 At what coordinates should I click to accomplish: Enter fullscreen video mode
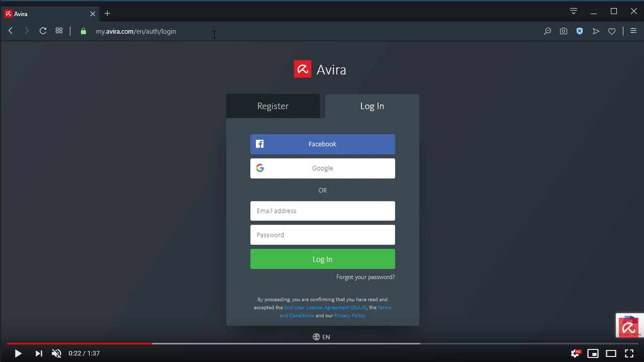(629, 353)
